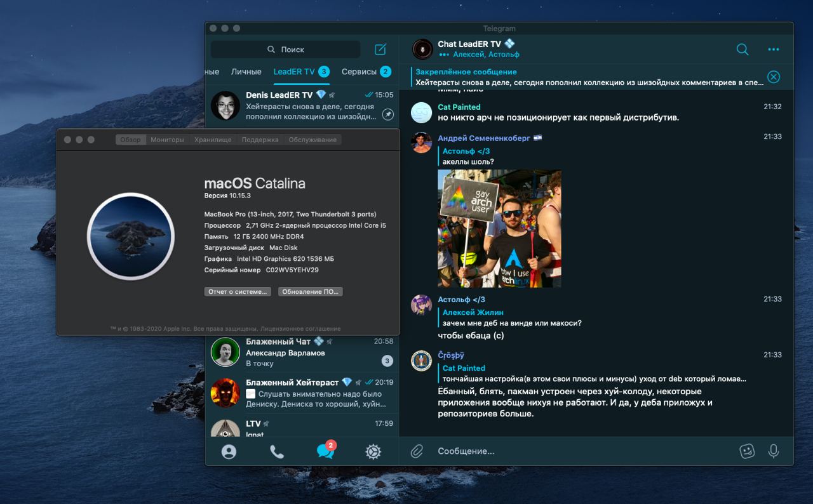Click the Поиск search field
Screen dimensions: 813x504
point(286,50)
